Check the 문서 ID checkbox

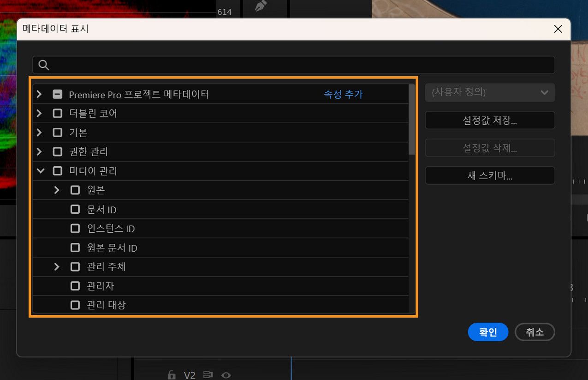click(75, 209)
